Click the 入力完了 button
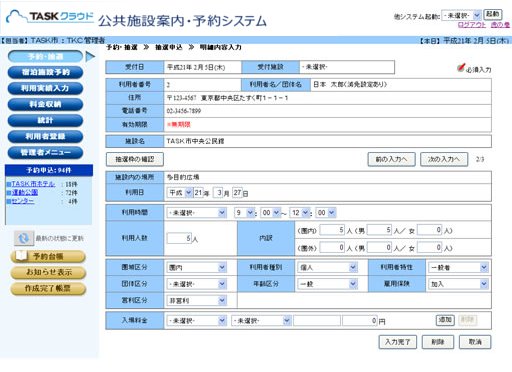 coord(398,342)
